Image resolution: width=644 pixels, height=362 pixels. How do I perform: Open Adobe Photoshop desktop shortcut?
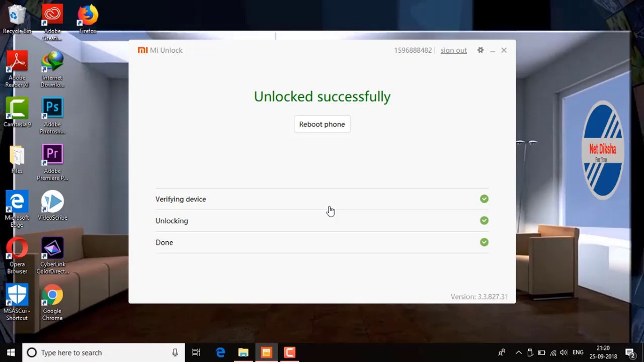click(52, 116)
